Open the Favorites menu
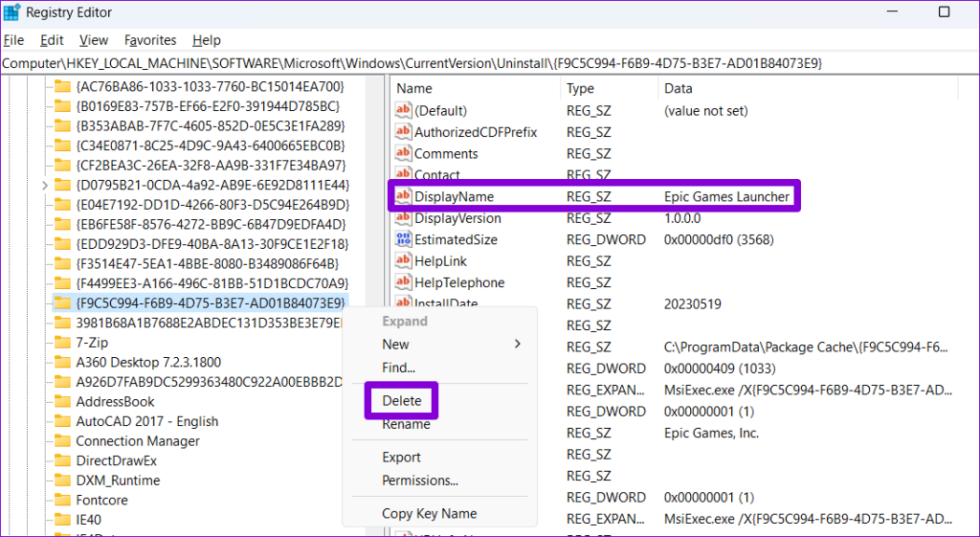The height and width of the screenshot is (537, 980). click(150, 40)
